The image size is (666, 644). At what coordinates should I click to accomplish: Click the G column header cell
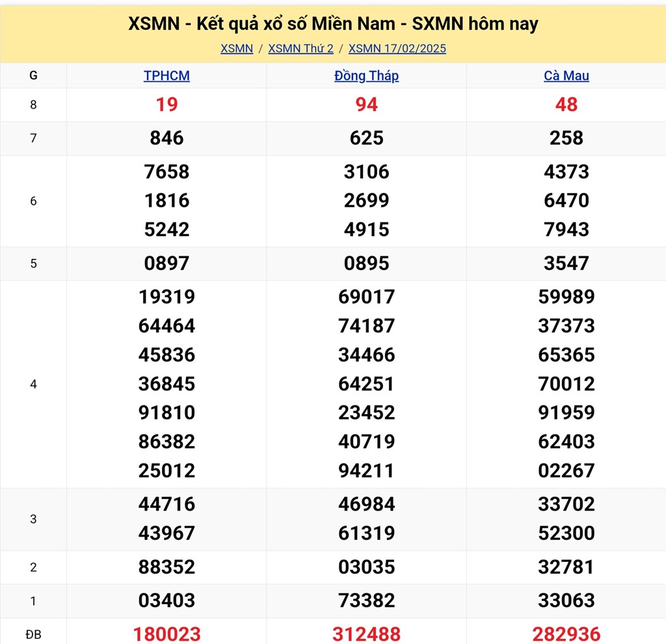pos(33,75)
